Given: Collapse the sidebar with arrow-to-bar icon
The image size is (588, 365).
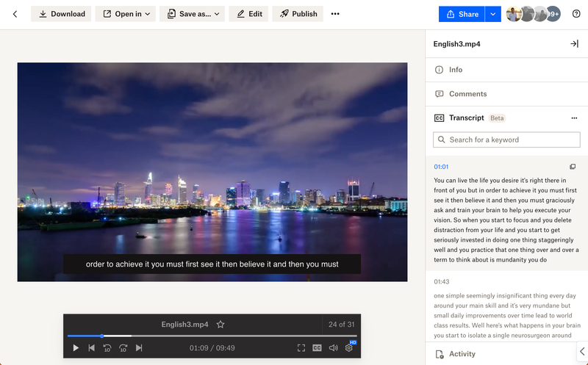Looking at the screenshot, I should pyautogui.click(x=574, y=44).
